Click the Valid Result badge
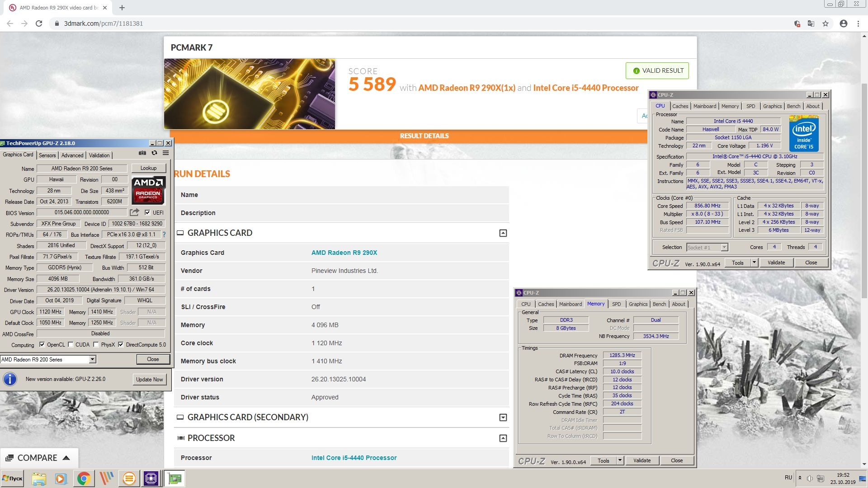This screenshot has height=488, width=868. click(x=657, y=70)
